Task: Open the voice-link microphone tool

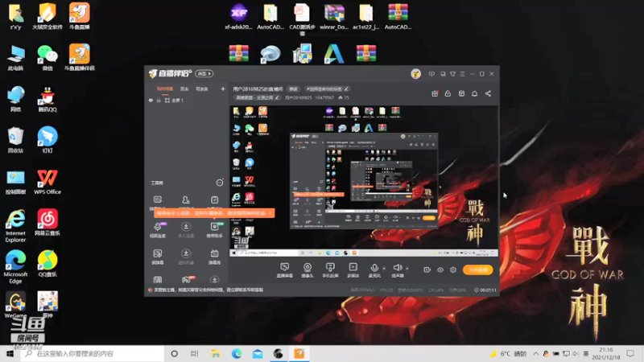Action: tap(158, 229)
